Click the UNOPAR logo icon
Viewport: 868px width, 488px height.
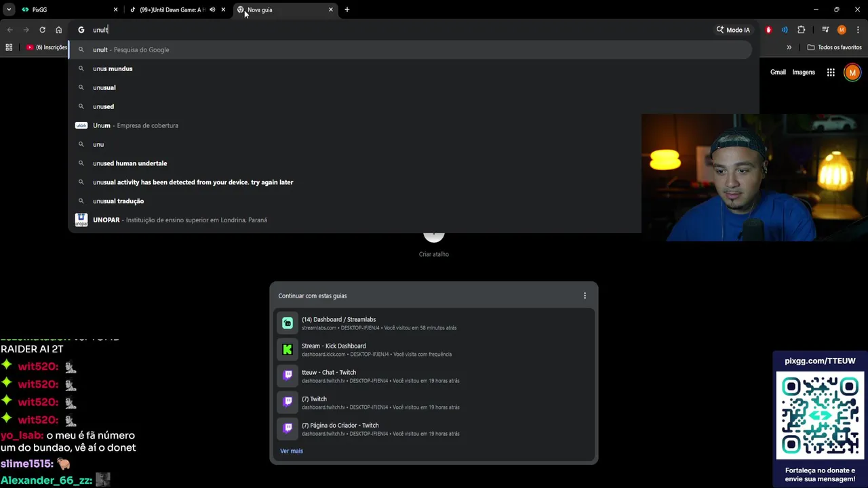pos(81,220)
